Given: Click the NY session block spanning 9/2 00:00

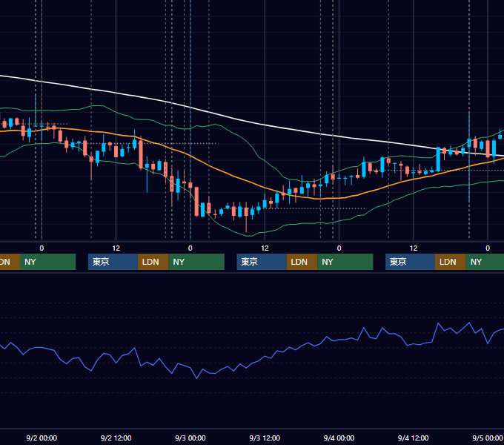Looking at the screenshot, I should coord(47,262).
